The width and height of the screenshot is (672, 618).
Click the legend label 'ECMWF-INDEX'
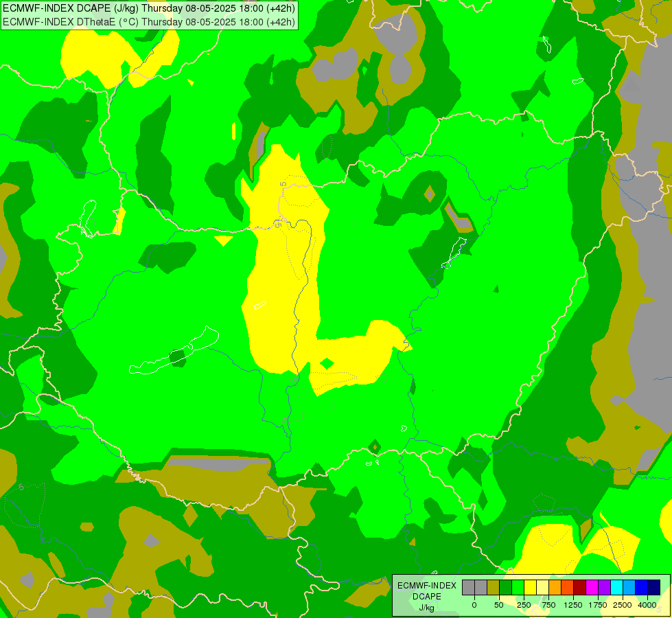(427, 586)
